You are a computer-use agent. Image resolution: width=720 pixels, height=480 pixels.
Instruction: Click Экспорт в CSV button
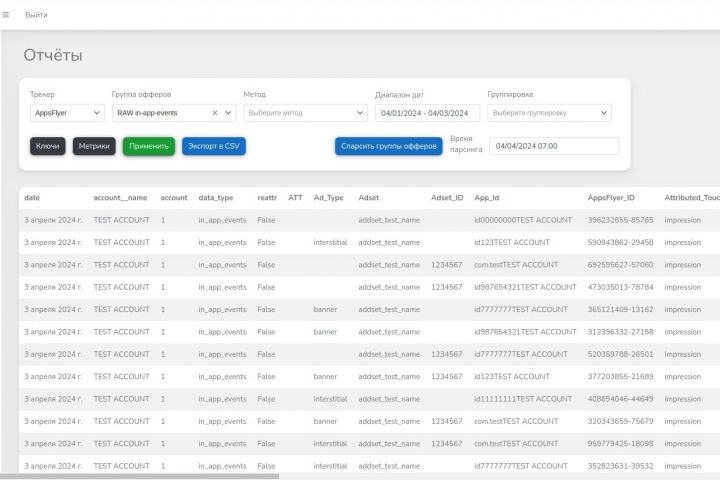[x=214, y=146]
